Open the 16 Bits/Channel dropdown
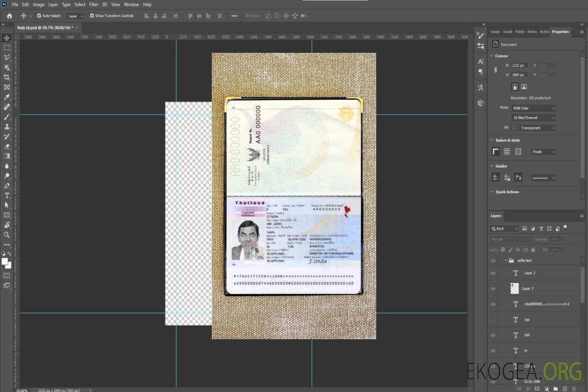Image resolution: width=588 pixels, height=392 pixels. coord(533,118)
